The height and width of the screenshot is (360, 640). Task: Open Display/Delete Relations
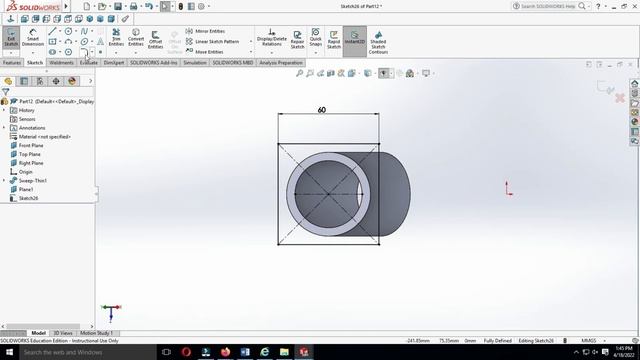coord(272,39)
